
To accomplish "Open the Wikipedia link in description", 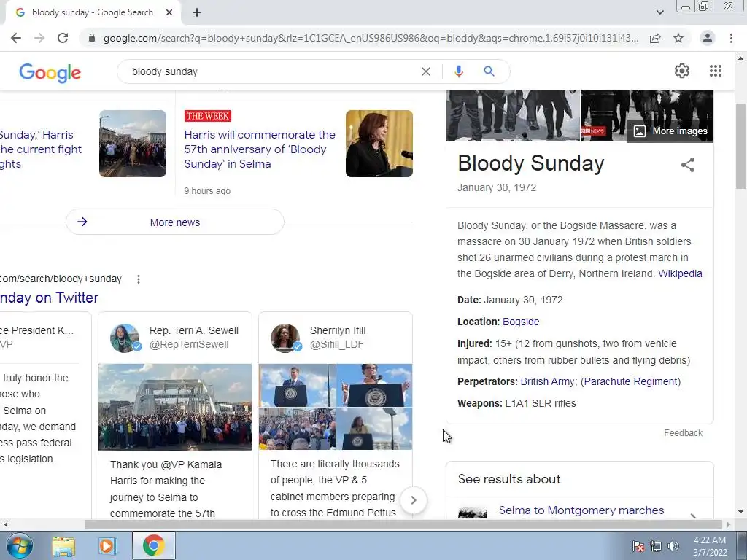I will tap(680, 274).
